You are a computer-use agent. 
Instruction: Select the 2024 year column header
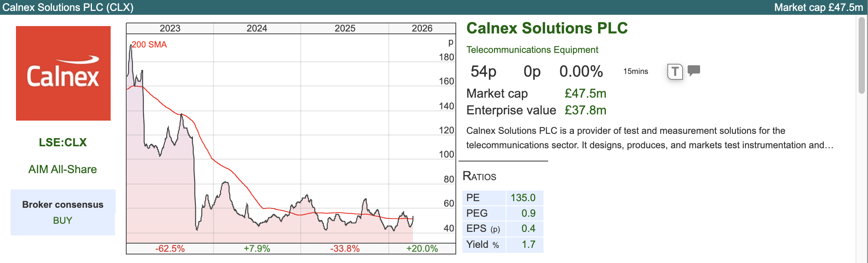[257, 28]
